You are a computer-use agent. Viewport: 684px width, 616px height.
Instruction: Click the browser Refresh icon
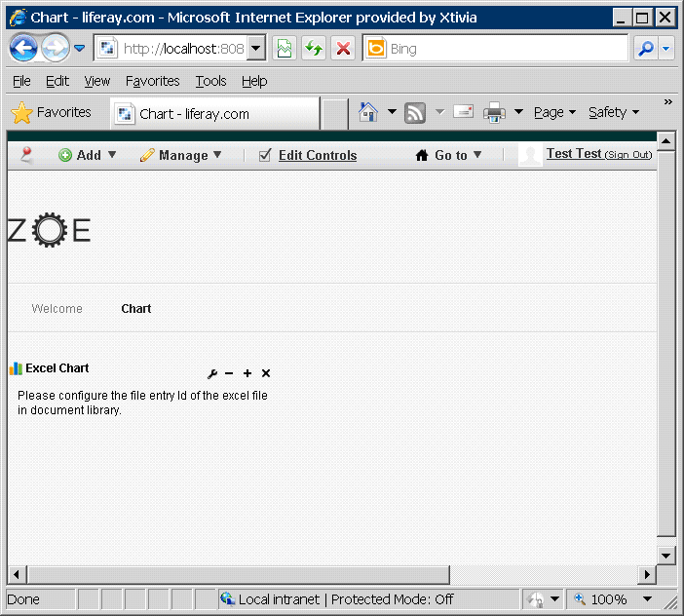pyautogui.click(x=314, y=49)
